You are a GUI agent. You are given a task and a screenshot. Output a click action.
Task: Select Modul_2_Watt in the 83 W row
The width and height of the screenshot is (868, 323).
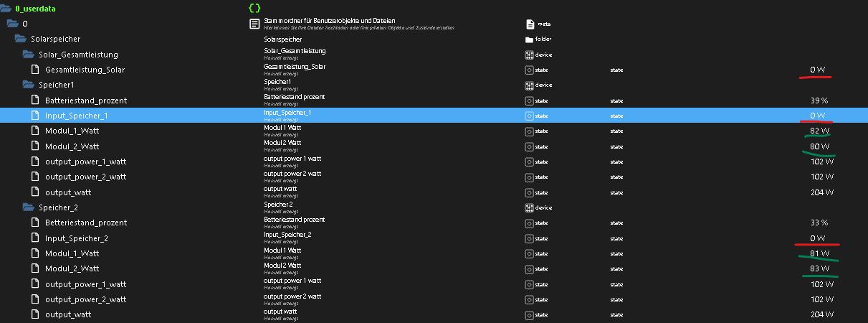pos(72,269)
